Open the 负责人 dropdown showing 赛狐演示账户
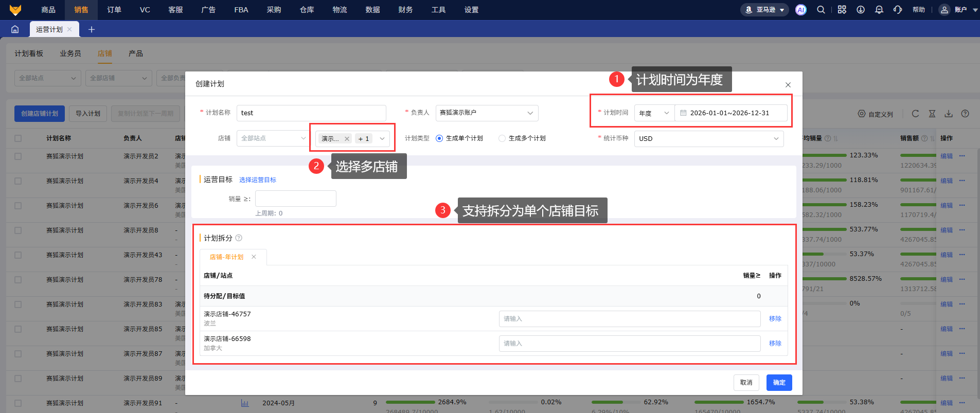The width and height of the screenshot is (980, 413). (x=487, y=113)
